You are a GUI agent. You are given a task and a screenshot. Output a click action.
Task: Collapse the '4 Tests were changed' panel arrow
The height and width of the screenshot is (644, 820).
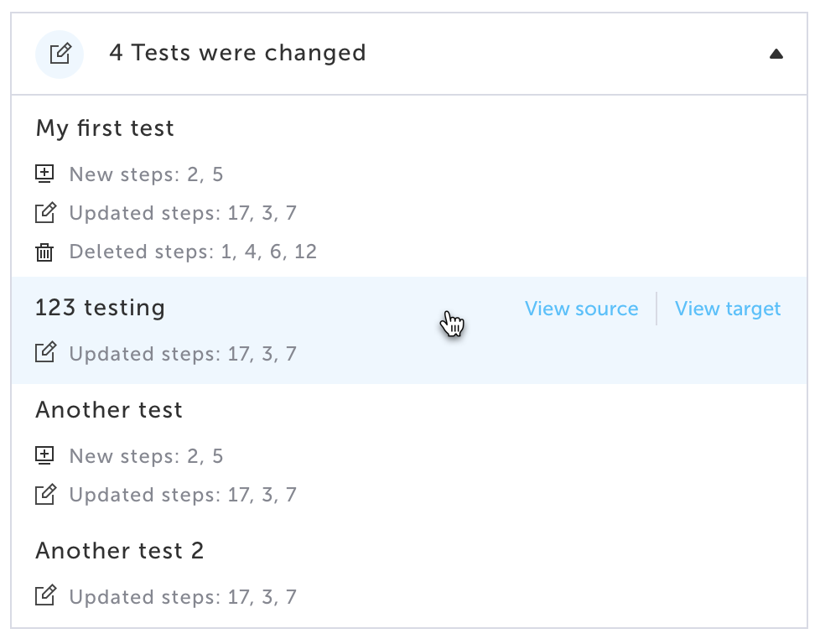(x=776, y=55)
